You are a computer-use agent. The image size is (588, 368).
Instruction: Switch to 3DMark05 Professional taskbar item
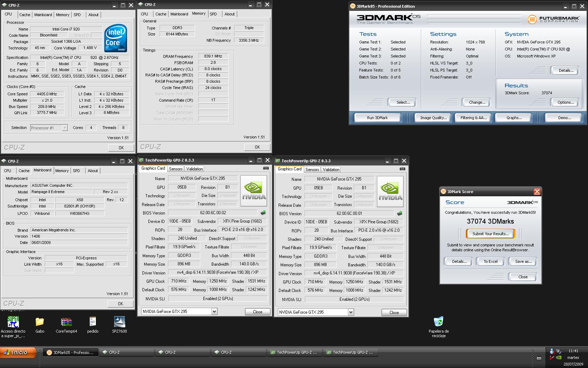70,353
